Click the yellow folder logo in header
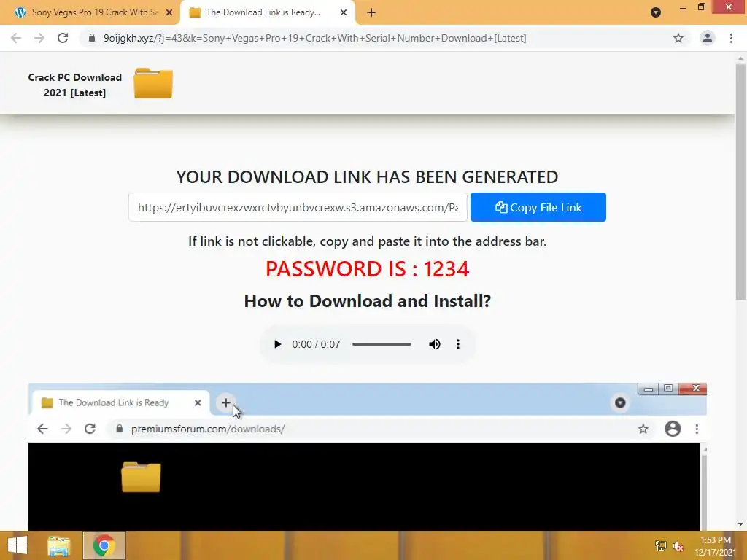The width and height of the screenshot is (747, 560). tap(153, 83)
